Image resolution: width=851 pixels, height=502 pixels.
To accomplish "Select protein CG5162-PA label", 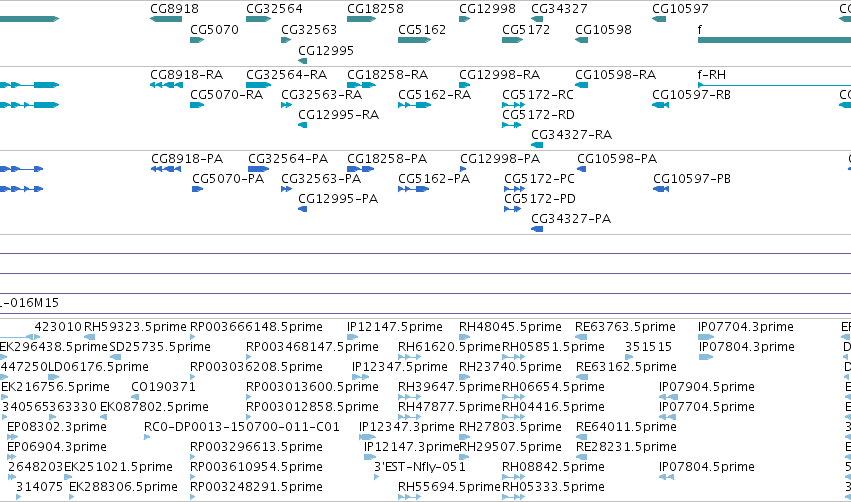I will (x=434, y=179).
